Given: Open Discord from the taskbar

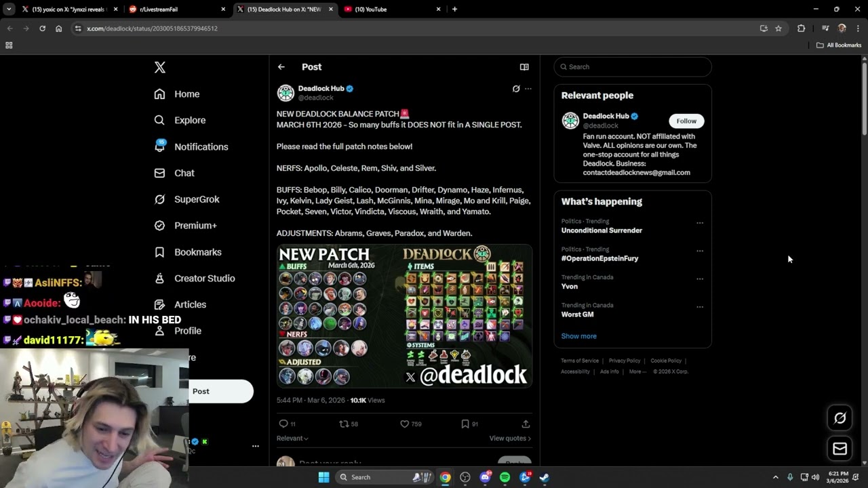Looking at the screenshot, I should 485,477.
